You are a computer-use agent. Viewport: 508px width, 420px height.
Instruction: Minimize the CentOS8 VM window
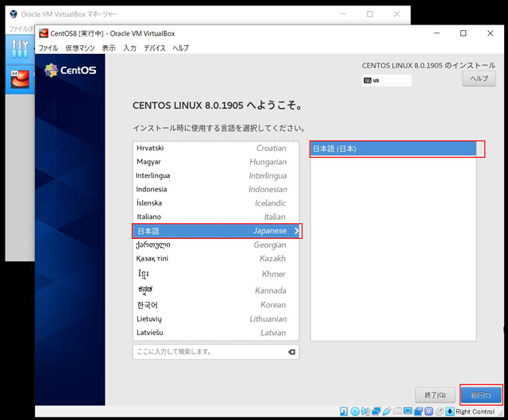(437, 33)
